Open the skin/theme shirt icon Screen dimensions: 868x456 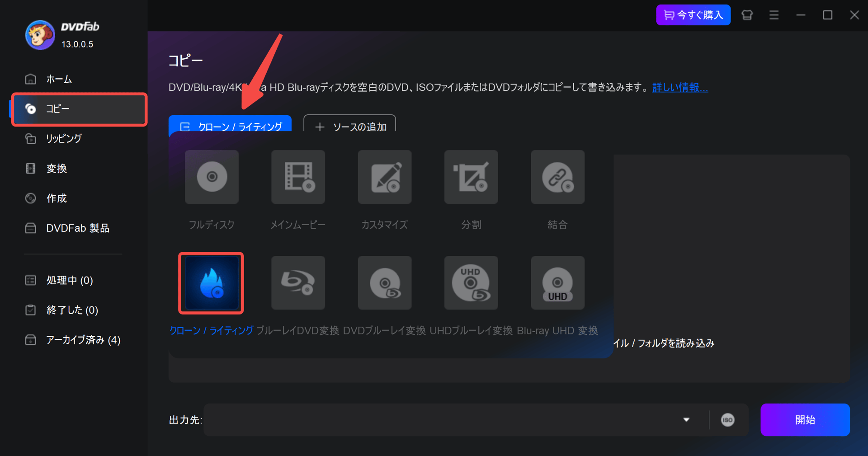tap(747, 15)
